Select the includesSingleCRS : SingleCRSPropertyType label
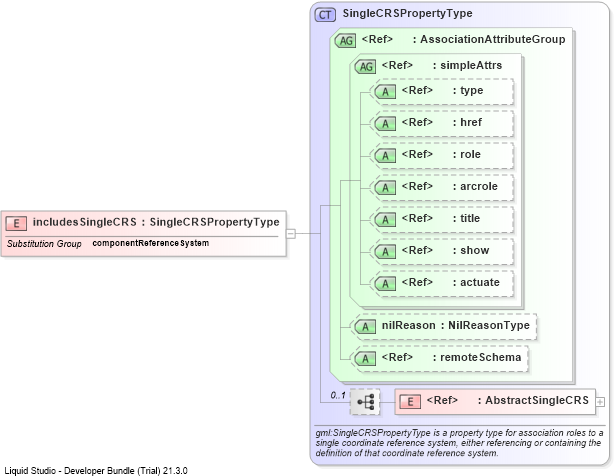This screenshot has width=614, height=476. tap(156, 222)
